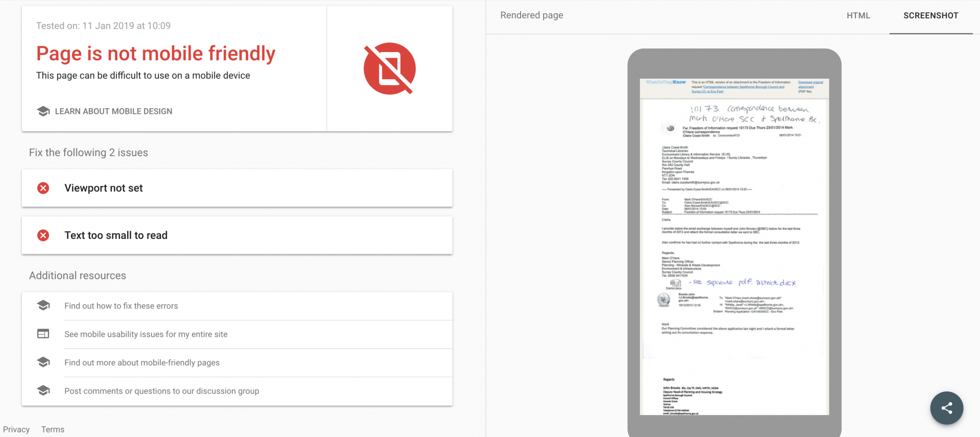Click the rendered page screenshot preview
The image size is (980, 437).
(734, 247)
